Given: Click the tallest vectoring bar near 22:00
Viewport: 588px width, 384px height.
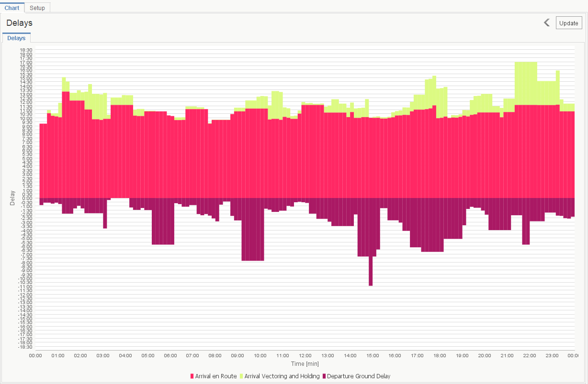Looking at the screenshot, I should tap(525, 83).
